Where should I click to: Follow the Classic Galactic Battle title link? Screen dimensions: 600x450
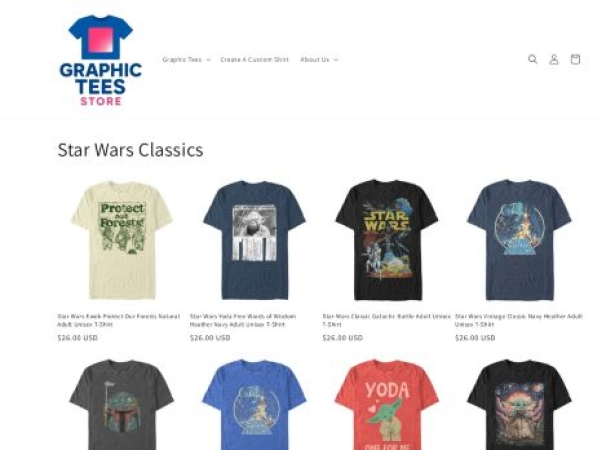[386, 320]
